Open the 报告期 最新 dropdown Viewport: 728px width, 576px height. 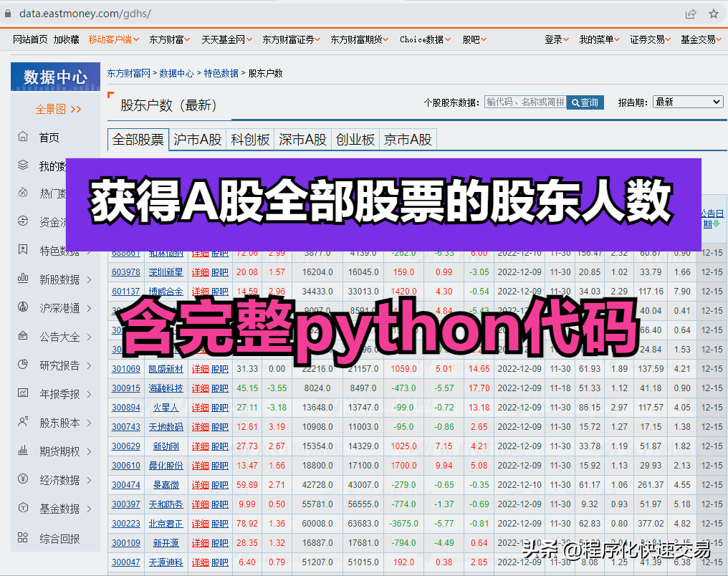point(688,102)
